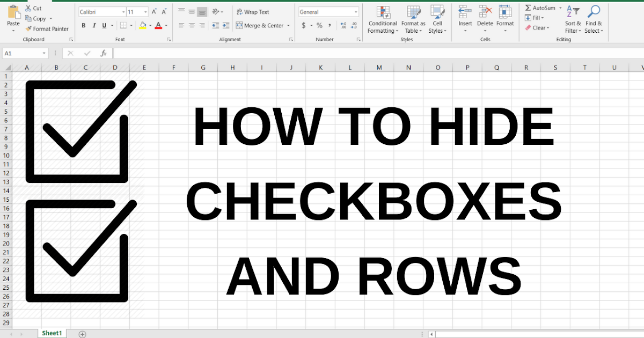Click Find & Select
Viewport: 644px width, 338px height.
(594, 20)
